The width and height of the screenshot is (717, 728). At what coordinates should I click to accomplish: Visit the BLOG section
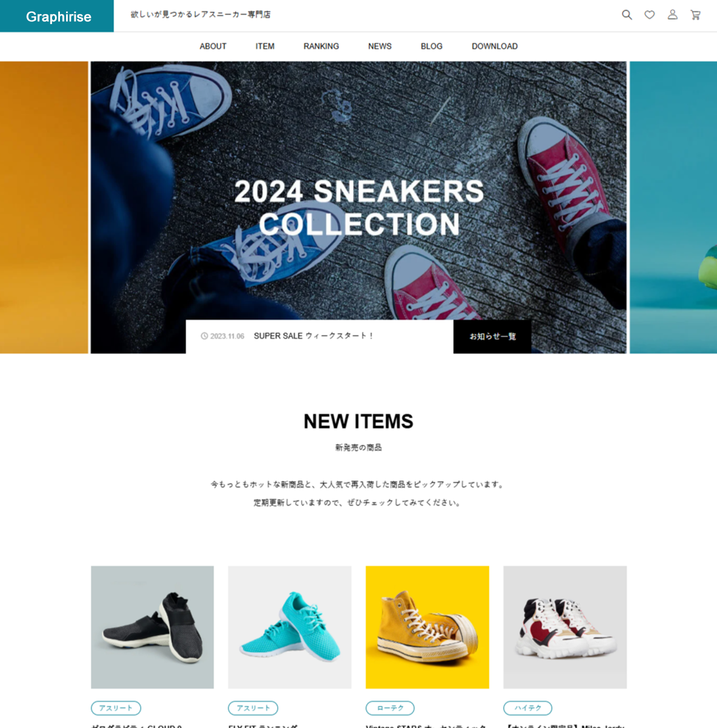(x=431, y=46)
